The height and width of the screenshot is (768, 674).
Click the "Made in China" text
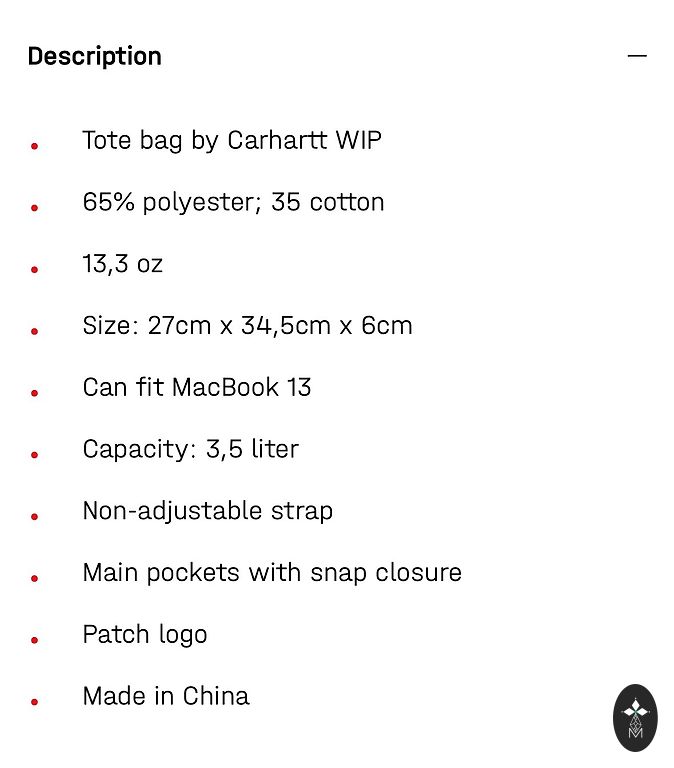166,696
